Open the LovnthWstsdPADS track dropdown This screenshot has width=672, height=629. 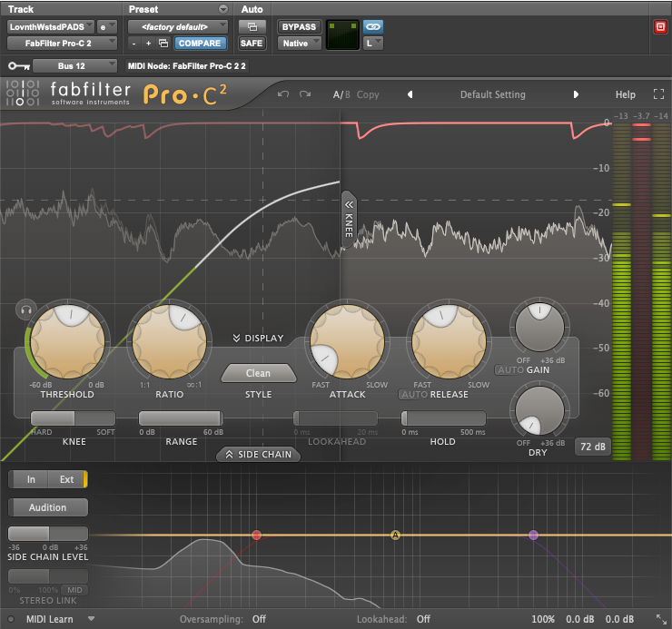pos(51,26)
